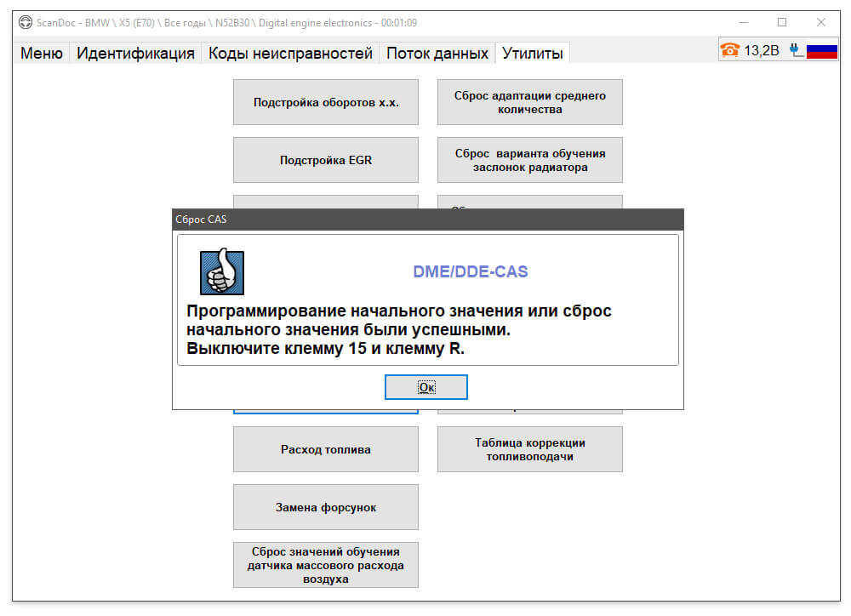Open Таблица коррекции топливоподачи
The height and width of the screenshot is (616, 851).
point(529,449)
